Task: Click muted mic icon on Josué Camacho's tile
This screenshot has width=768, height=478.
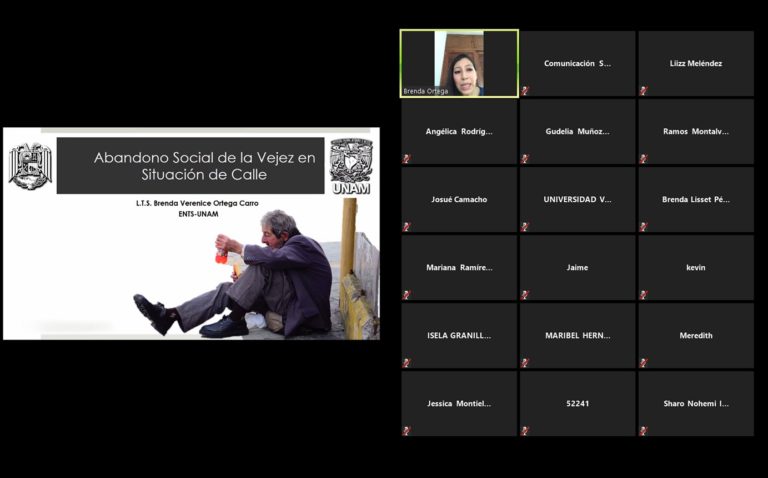Action: click(407, 227)
